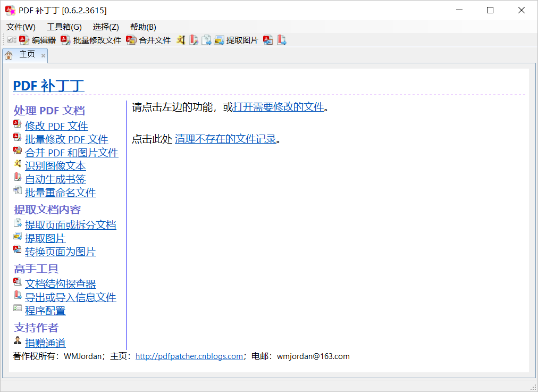
Task: Close the 主页 tab
Action: tap(43, 55)
